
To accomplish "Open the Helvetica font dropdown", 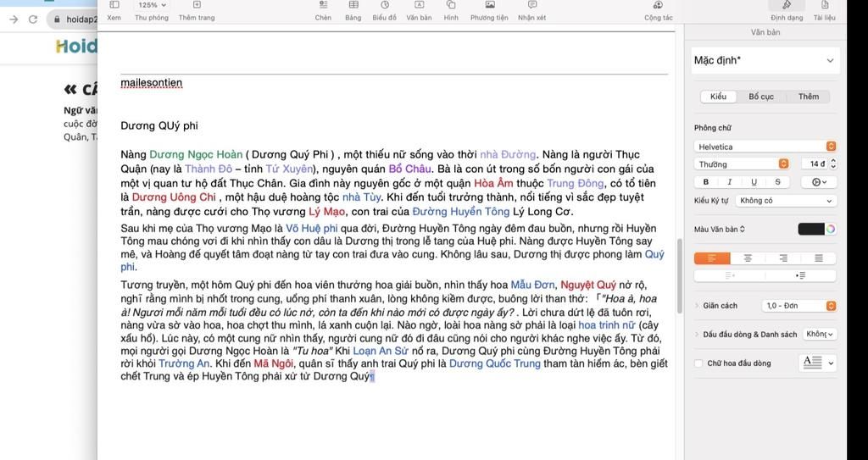I will point(765,147).
